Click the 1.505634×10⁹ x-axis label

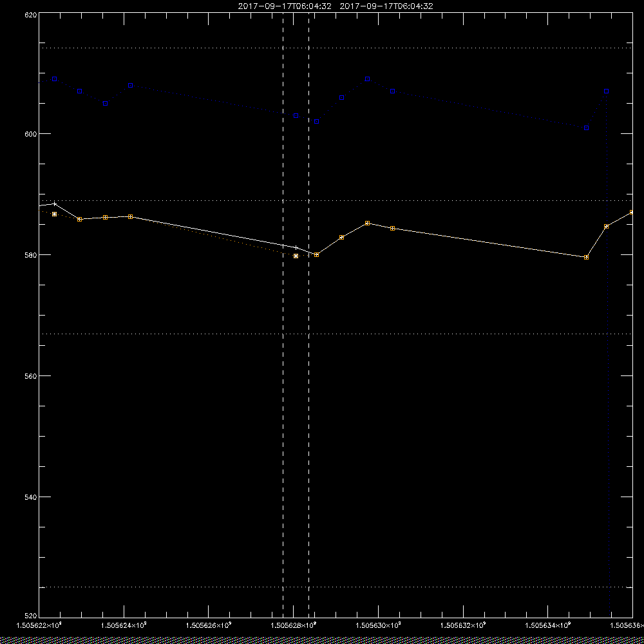(x=548, y=625)
